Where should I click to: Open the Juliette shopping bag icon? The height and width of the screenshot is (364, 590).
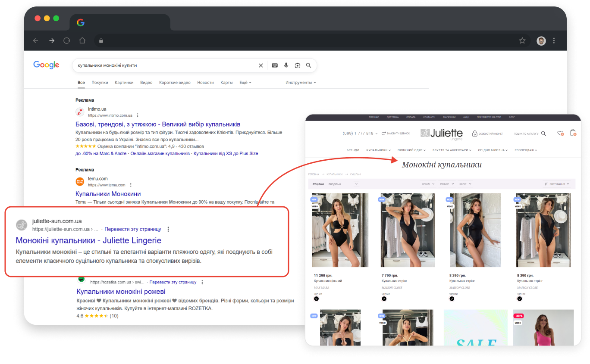pos(573,133)
